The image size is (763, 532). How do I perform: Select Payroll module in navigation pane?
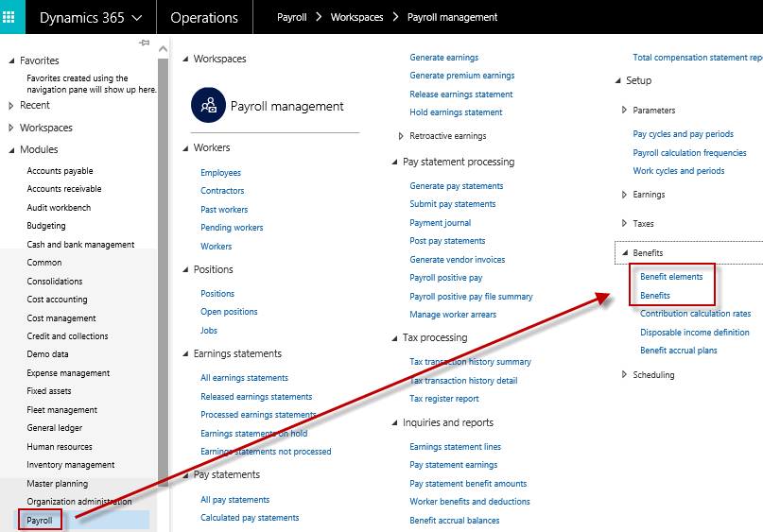pos(40,521)
